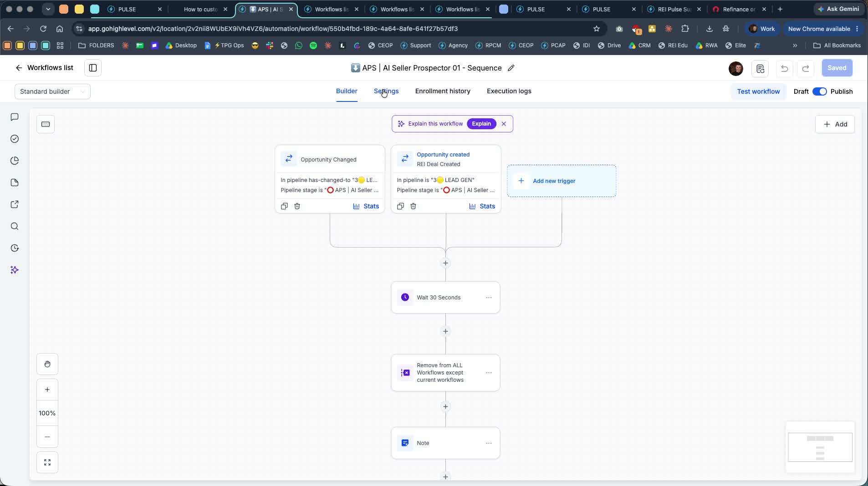Click the Test workflow button
This screenshot has width=868, height=486.
pos(758,91)
